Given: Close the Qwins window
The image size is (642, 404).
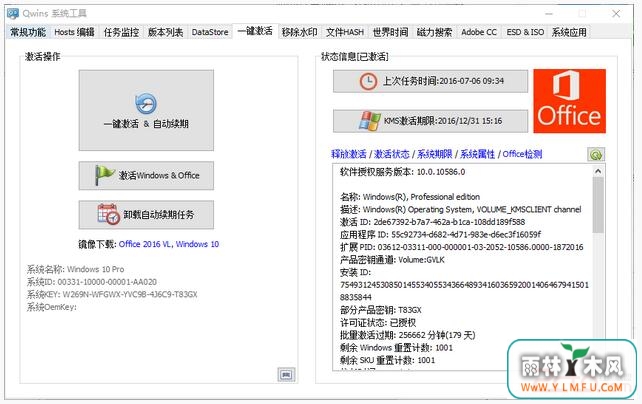Looking at the screenshot, I should (616, 14).
